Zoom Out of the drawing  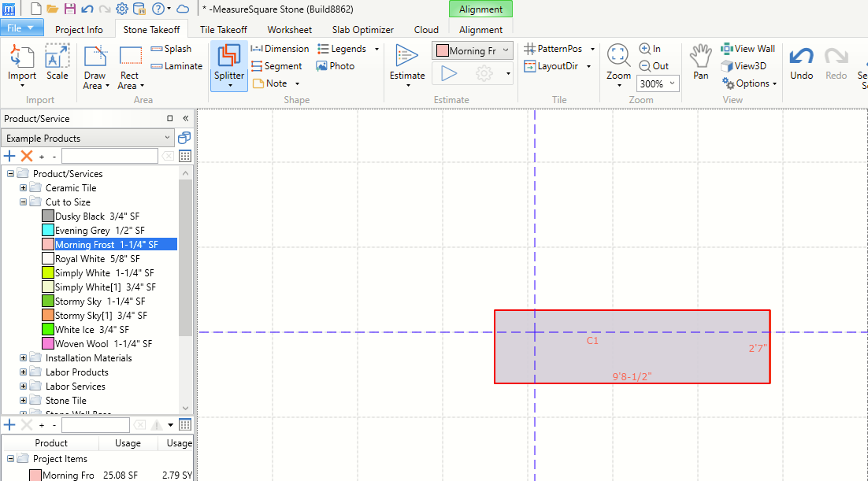click(x=654, y=66)
